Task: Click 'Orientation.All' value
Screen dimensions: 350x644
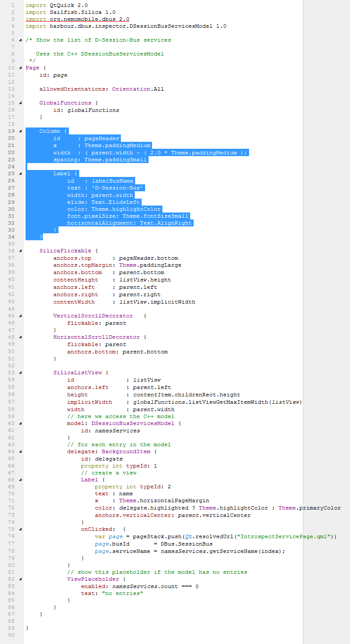Action: click(138, 89)
